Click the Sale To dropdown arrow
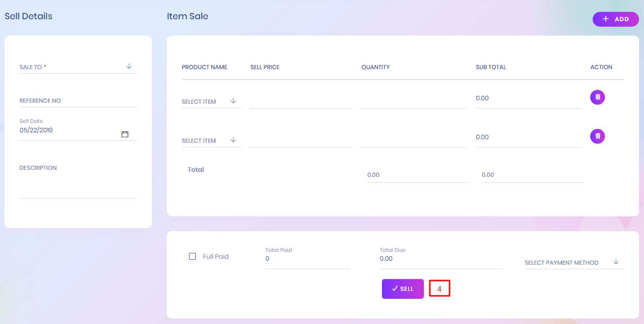The height and width of the screenshot is (324, 644). pos(129,66)
